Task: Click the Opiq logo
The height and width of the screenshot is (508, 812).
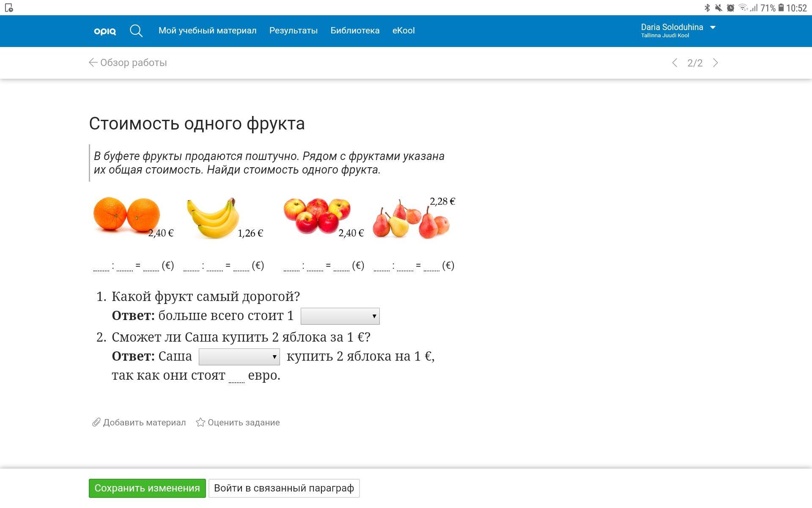Action: 104,31
